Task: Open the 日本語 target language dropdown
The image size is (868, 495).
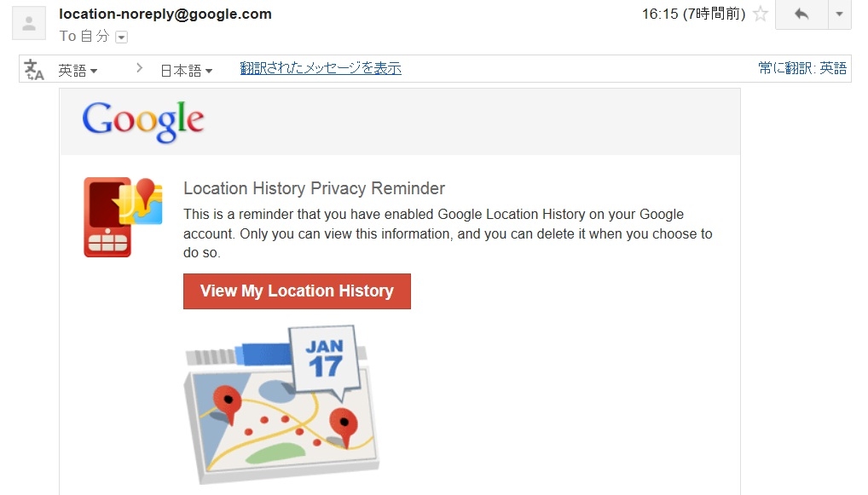Action: pos(186,71)
